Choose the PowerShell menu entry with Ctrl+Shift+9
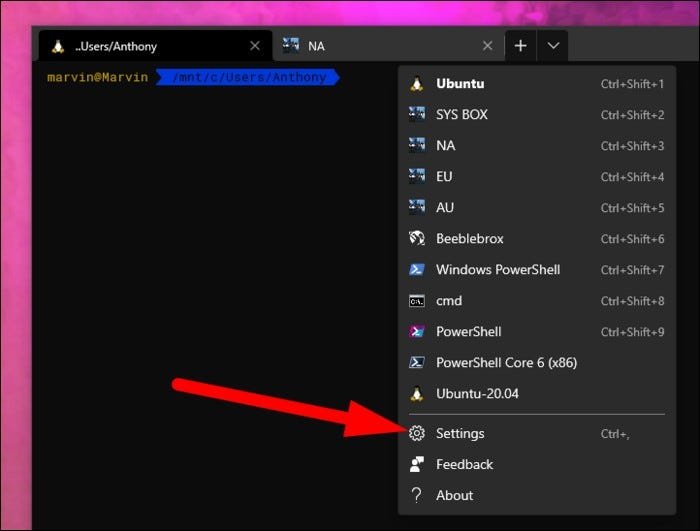The width and height of the screenshot is (700, 531). coord(537,331)
